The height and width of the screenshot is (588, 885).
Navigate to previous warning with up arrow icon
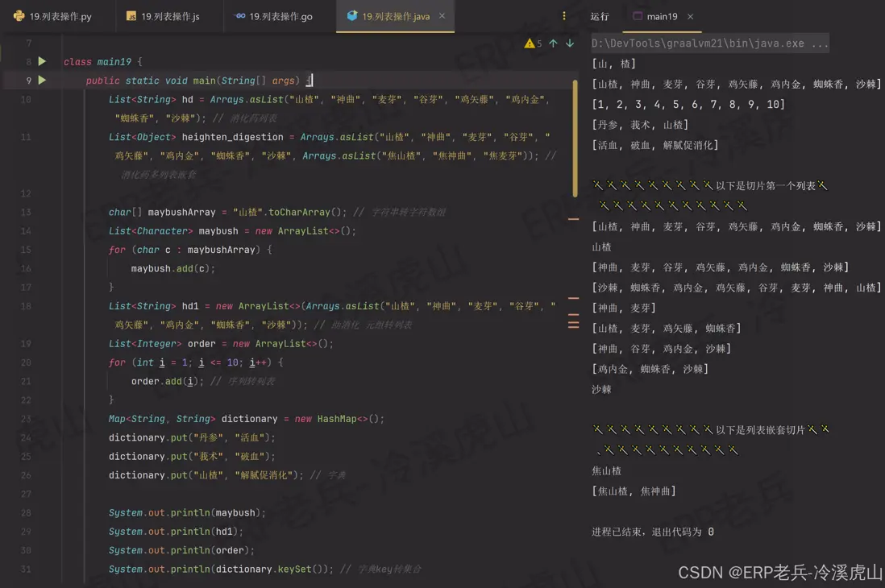[x=552, y=43]
